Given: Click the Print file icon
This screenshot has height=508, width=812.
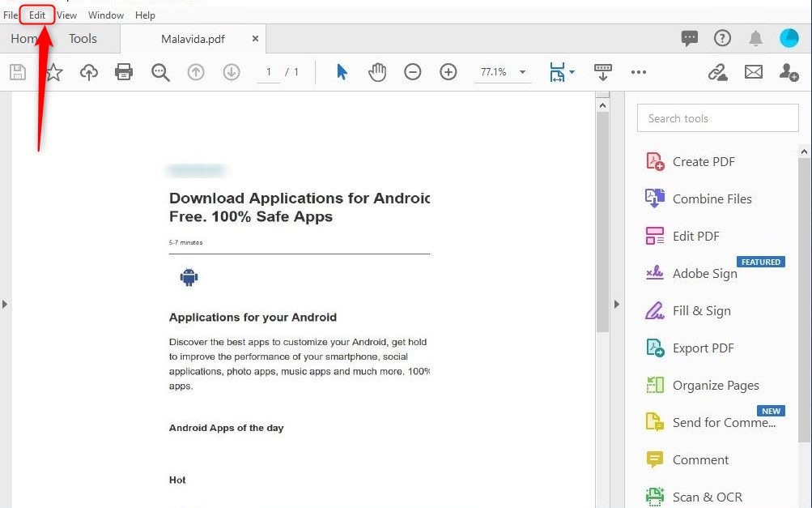Looking at the screenshot, I should click(124, 72).
